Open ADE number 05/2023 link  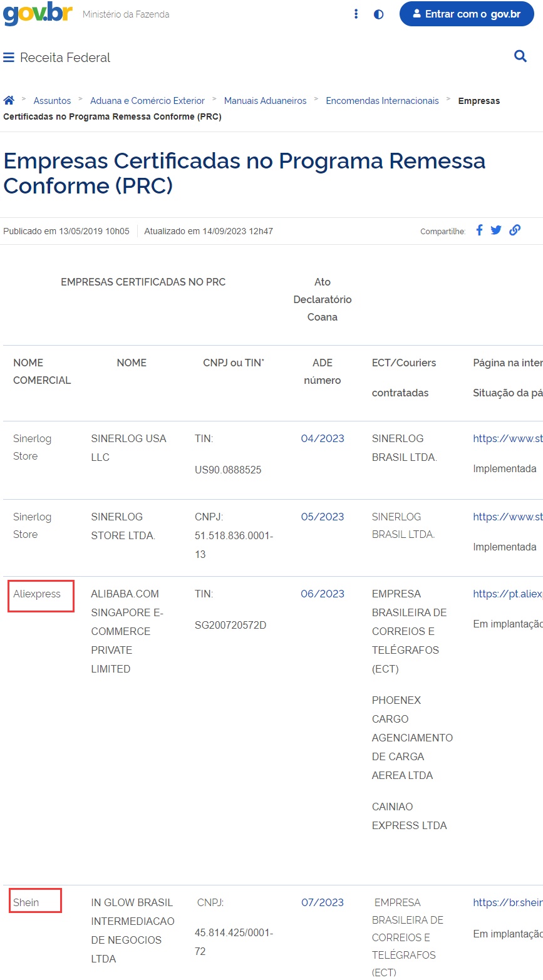(x=323, y=517)
